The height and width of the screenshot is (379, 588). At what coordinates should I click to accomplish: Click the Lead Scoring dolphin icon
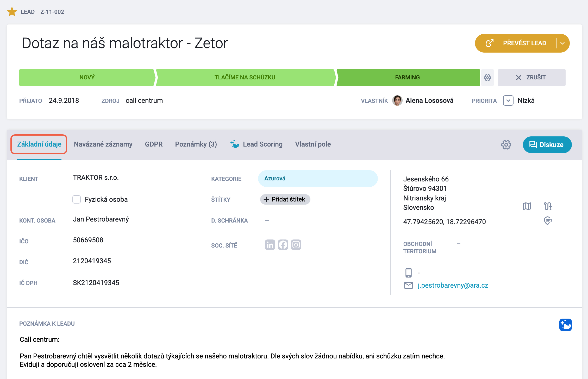tap(235, 144)
